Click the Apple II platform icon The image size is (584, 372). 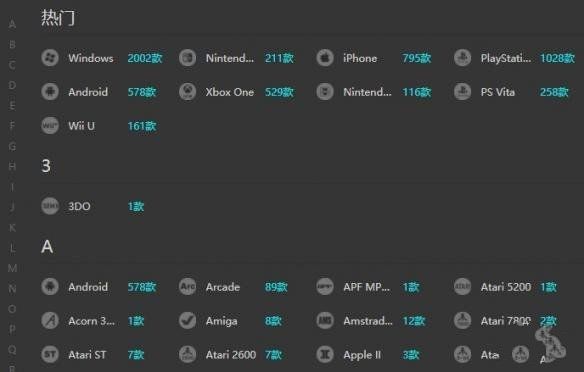coord(325,354)
